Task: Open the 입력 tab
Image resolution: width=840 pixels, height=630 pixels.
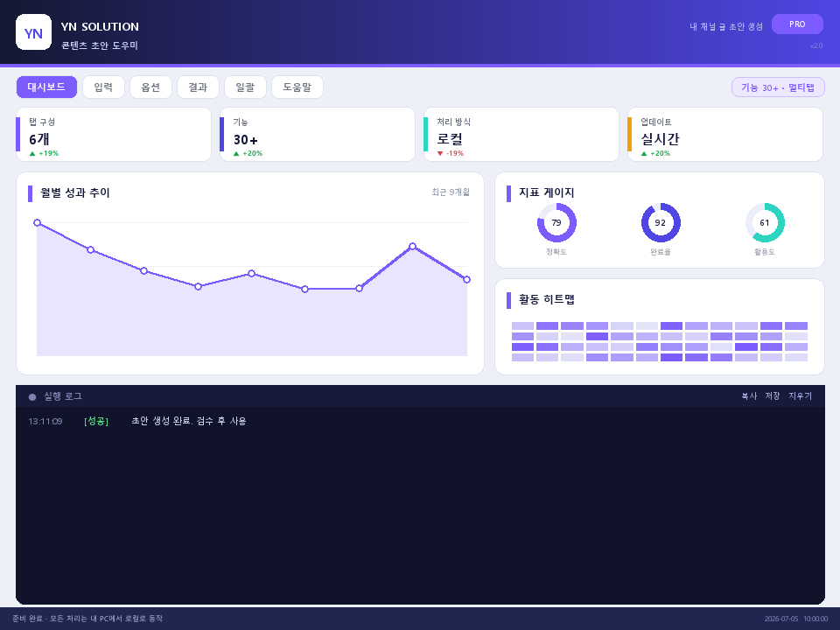Action: pos(103,87)
